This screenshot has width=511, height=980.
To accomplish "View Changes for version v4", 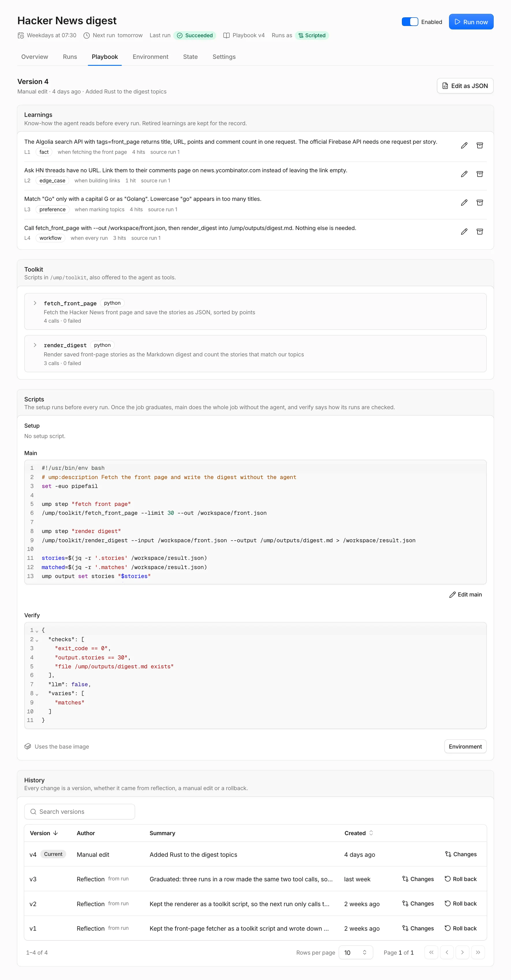I will [461, 854].
